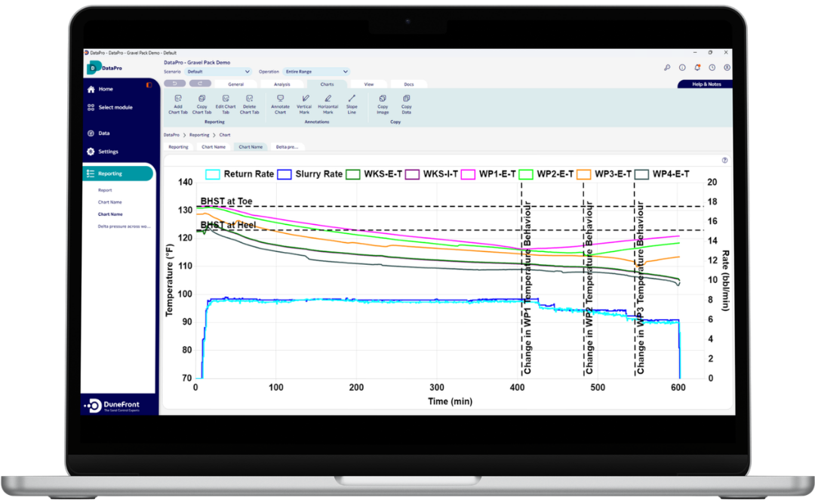
Task: Open the license key icon
Action: 667,68
